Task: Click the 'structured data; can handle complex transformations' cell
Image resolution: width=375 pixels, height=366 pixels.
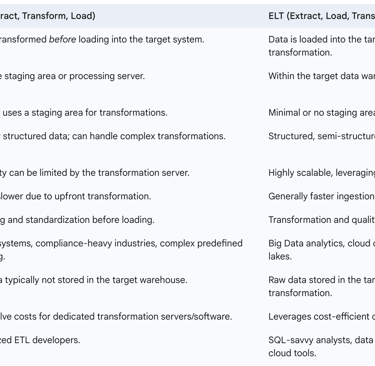Action: click(x=113, y=136)
